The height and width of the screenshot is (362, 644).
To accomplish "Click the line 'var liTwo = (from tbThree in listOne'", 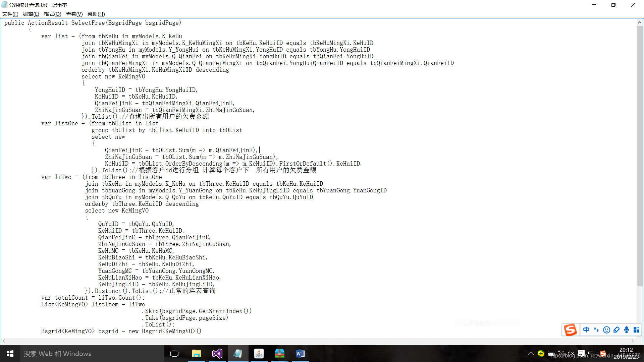I will point(102,177).
